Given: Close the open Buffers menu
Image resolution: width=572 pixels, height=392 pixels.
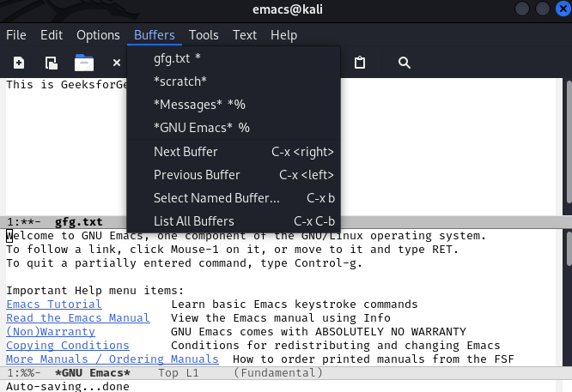Looking at the screenshot, I should [155, 35].
